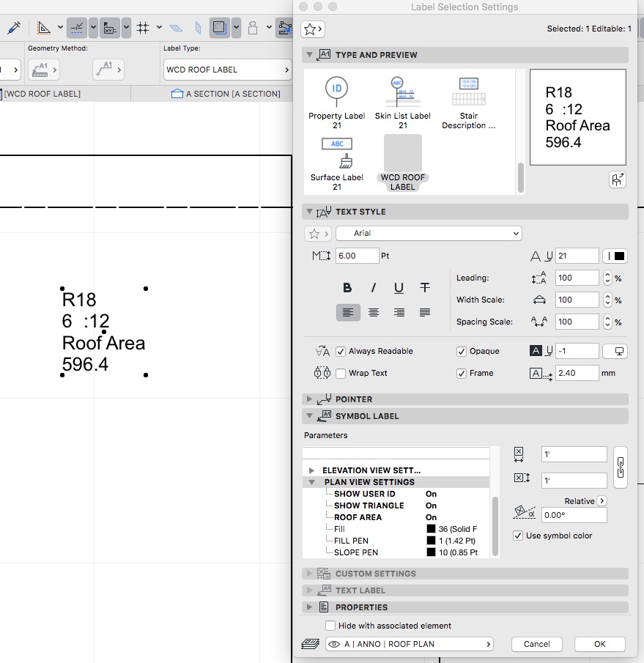This screenshot has height=663, width=644.
Task: Select the Property Label type icon
Action: [x=336, y=92]
